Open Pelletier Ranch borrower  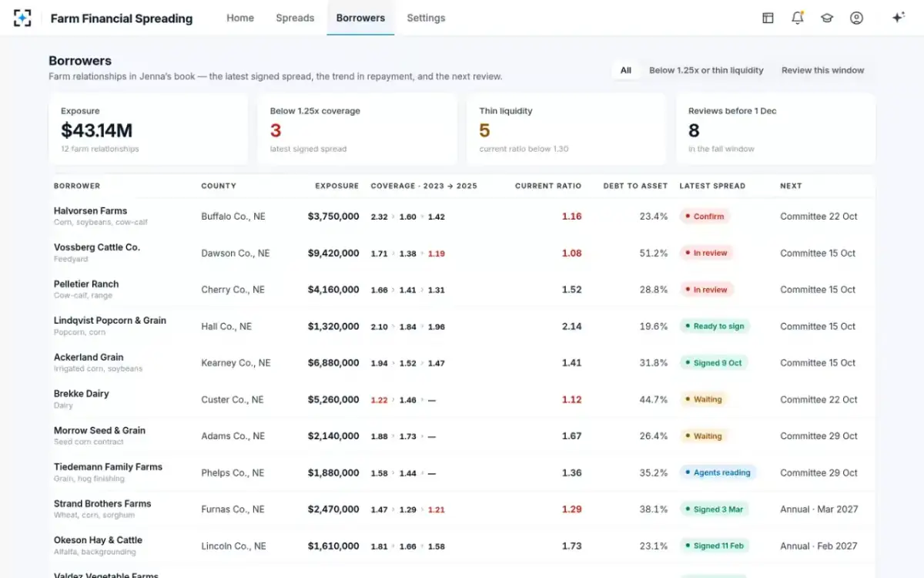[86, 284]
